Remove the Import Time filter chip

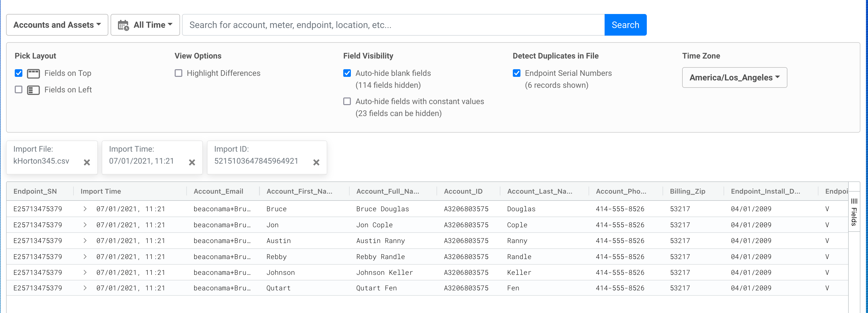(x=192, y=163)
